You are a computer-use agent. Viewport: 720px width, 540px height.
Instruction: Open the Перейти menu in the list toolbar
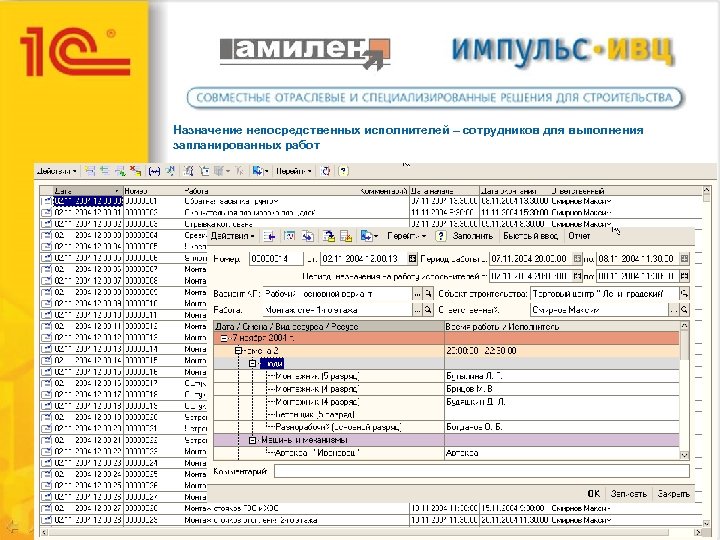pyautogui.click(x=294, y=171)
